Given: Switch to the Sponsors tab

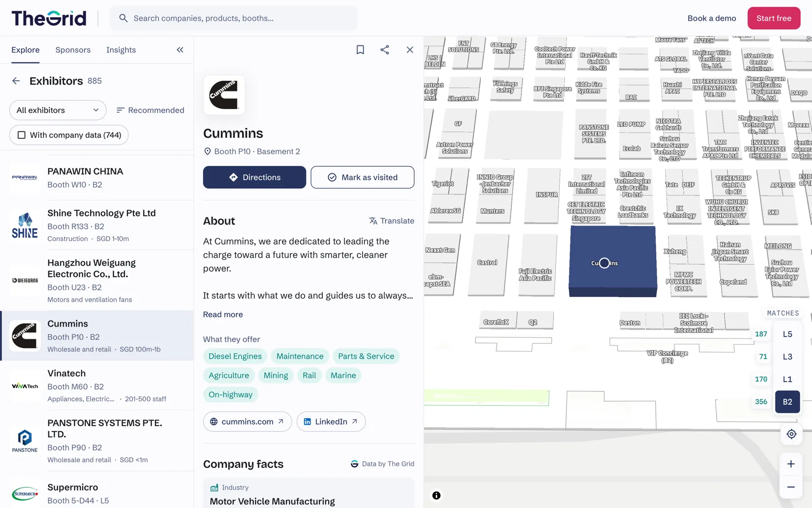Looking at the screenshot, I should (73, 50).
